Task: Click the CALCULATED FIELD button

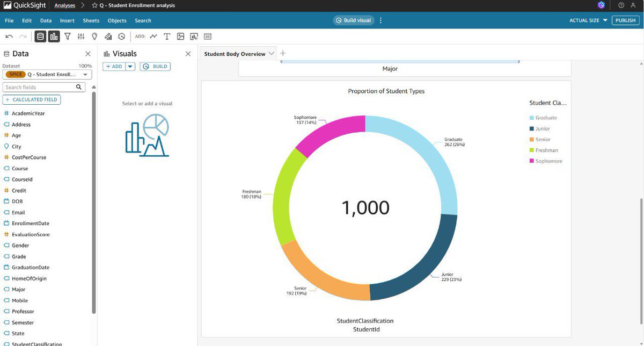Action: point(32,99)
